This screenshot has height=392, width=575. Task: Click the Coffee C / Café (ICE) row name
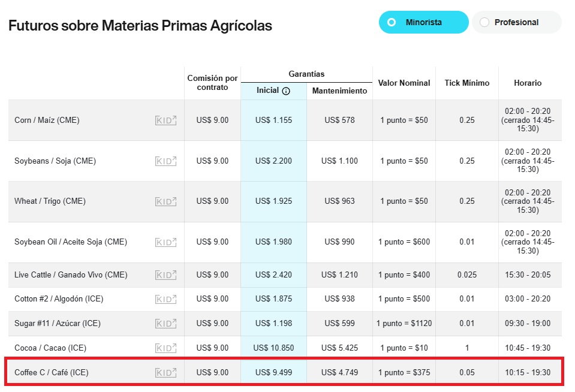tap(52, 373)
